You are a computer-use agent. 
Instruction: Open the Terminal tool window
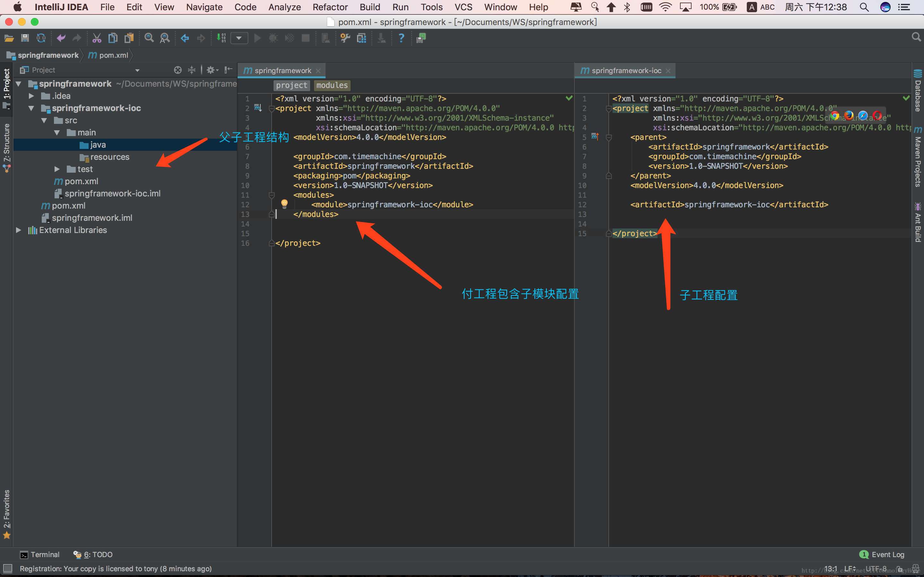[x=40, y=555]
